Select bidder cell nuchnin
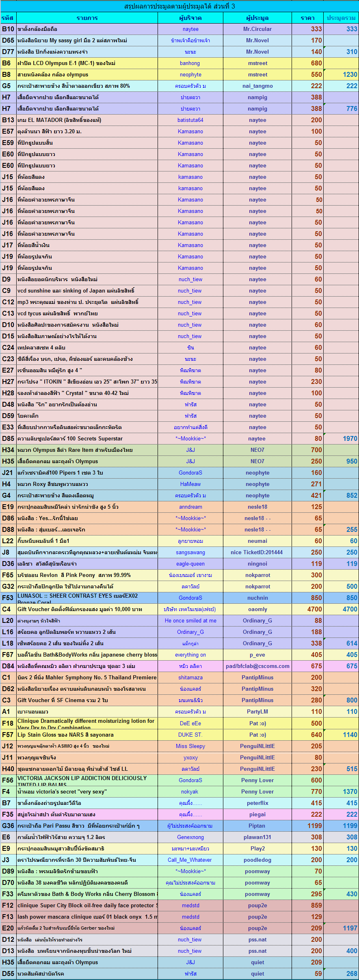Screen dimensions: 359x980 [257, 598]
